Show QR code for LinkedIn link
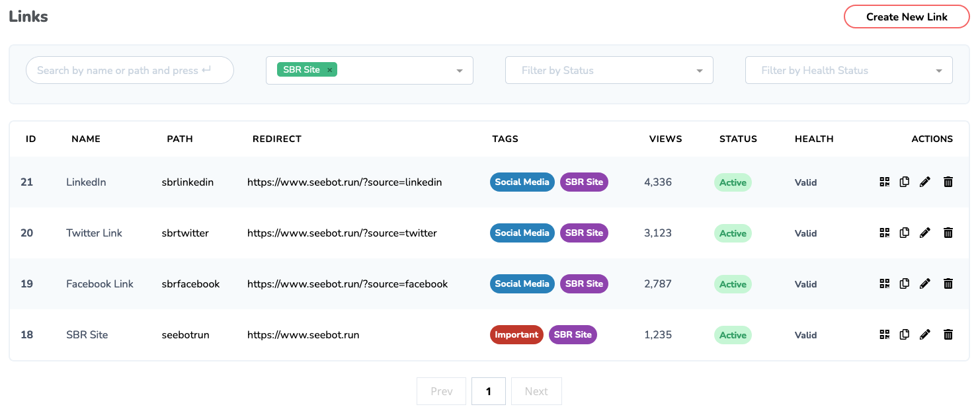The height and width of the screenshot is (413, 980). 885,182
